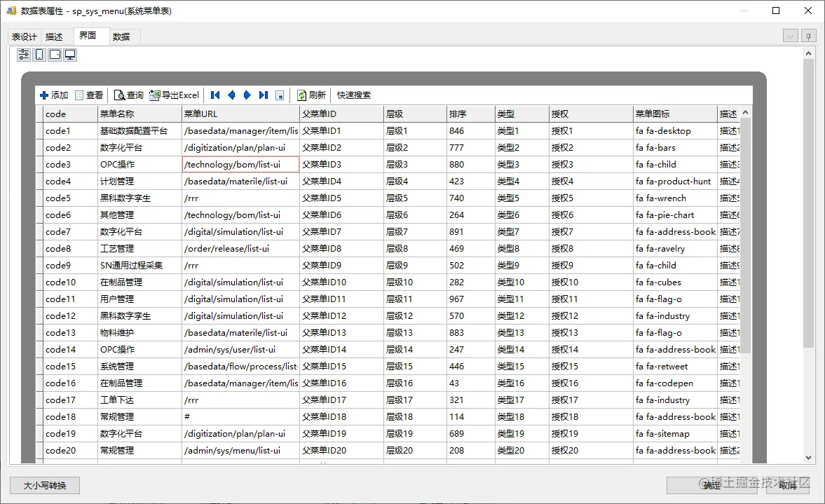The width and height of the screenshot is (825, 504).
Task: Select the code1 cell
Action: point(71,131)
